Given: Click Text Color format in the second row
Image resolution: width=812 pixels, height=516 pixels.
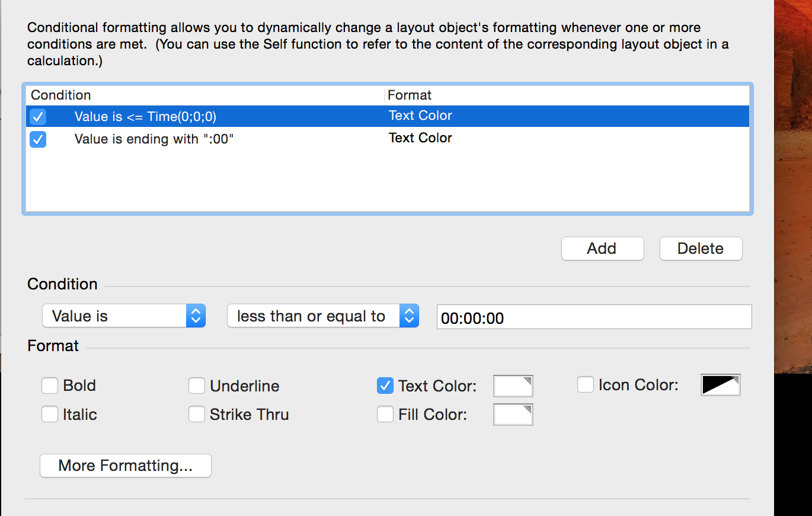Looking at the screenshot, I should point(420,138).
